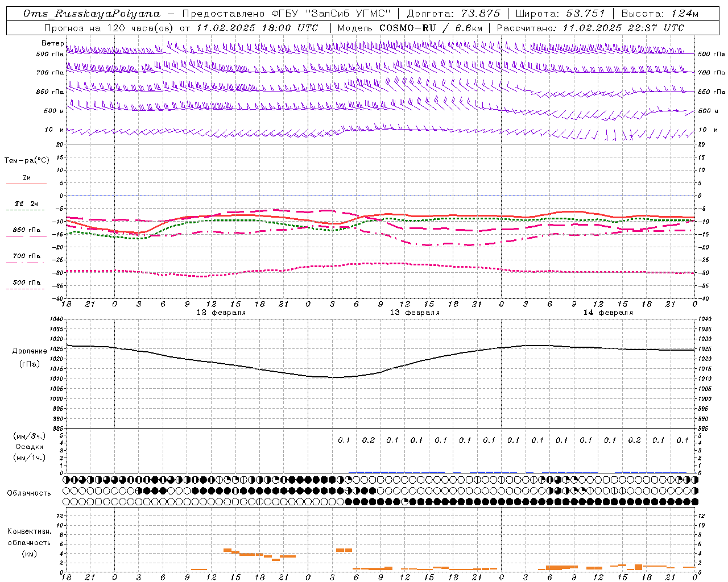This screenshot has height=582, width=728.
Task: Click the Конвективн. convective cloud label
Action: click(x=29, y=531)
